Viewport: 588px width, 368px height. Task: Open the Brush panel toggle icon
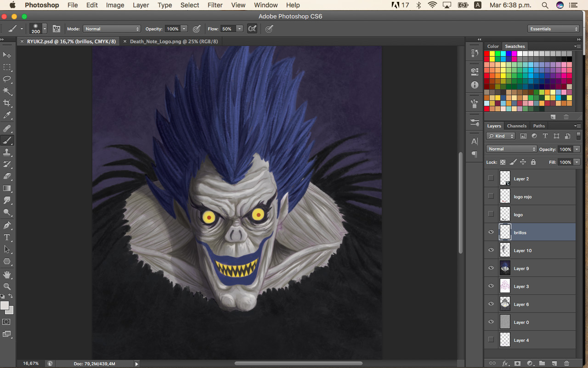(57, 29)
